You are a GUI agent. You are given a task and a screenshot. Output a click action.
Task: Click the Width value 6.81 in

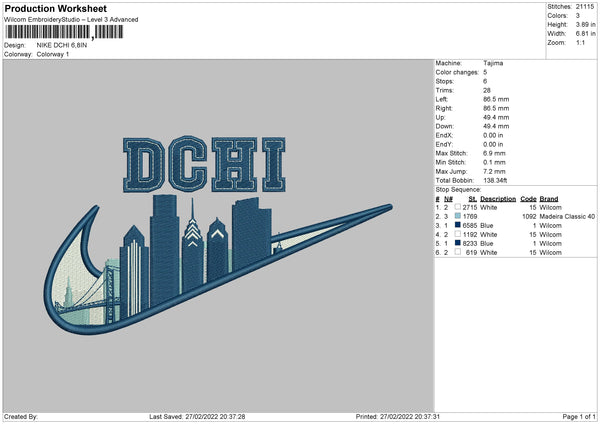coord(585,34)
